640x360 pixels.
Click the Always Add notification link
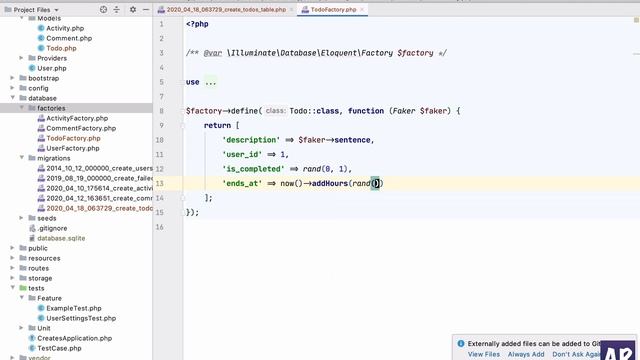pyautogui.click(x=526, y=354)
